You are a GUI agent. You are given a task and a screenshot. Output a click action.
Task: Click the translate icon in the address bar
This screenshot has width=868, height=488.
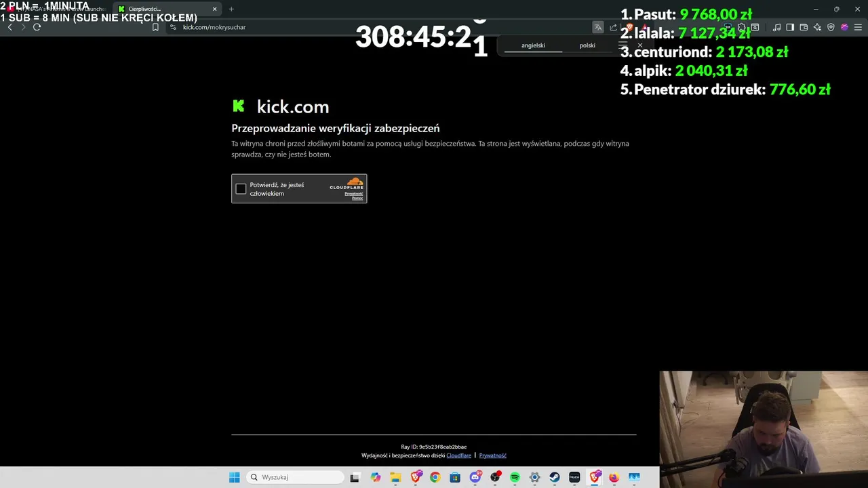pos(597,27)
